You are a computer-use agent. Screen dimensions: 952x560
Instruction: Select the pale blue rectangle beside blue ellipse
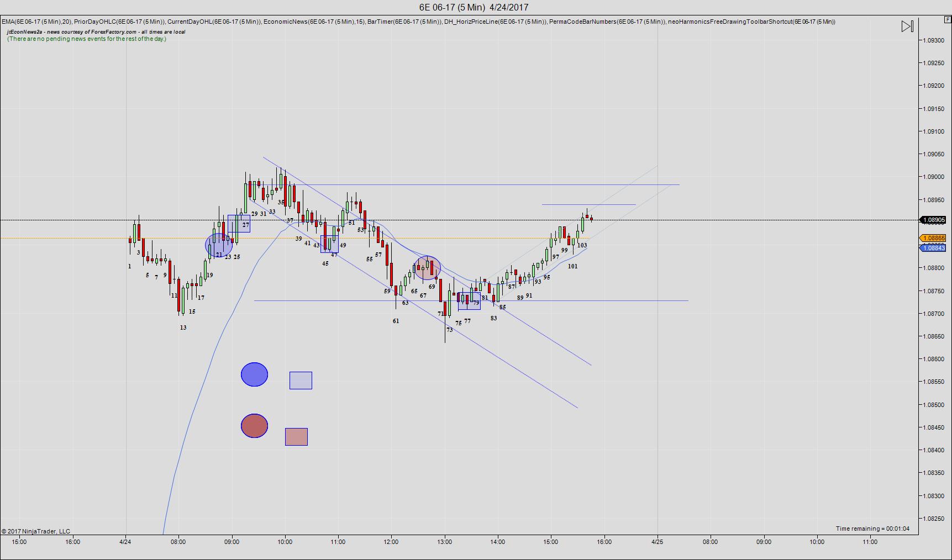[301, 381]
